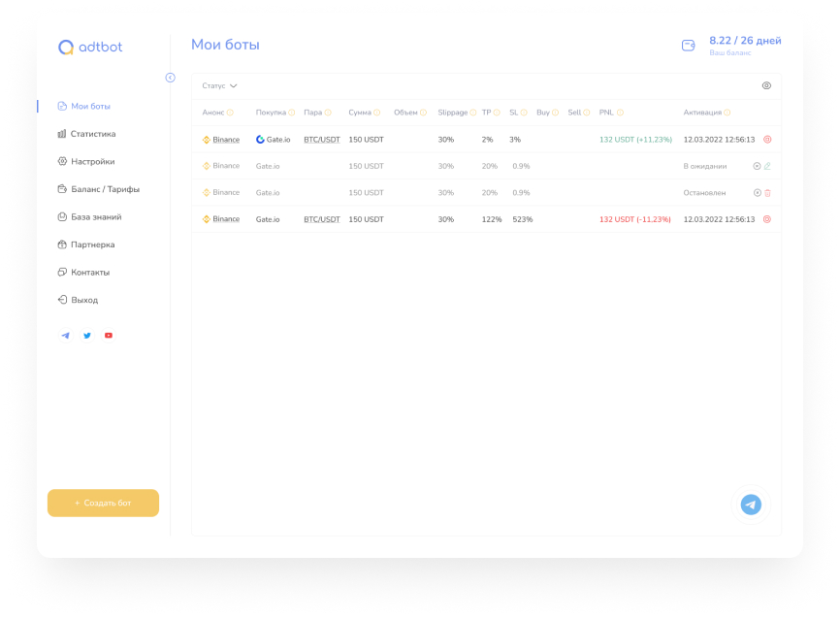Open Настройки from the sidebar menu

point(92,161)
